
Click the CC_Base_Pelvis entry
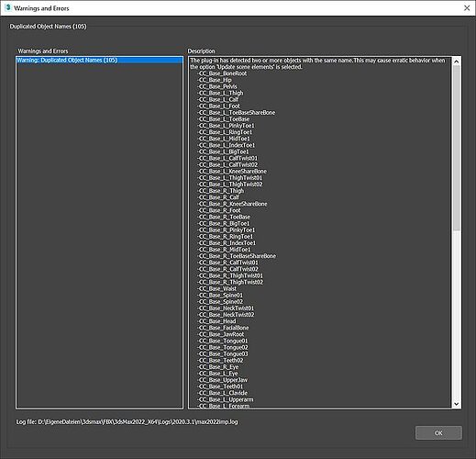(x=217, y=86)
